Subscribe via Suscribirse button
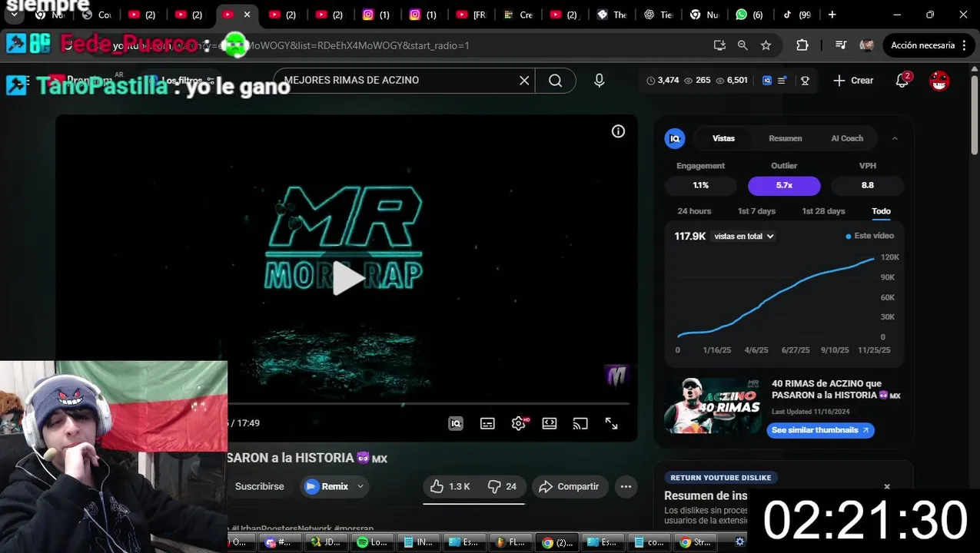This screenshot has width=980, height=553. point(259,486)
